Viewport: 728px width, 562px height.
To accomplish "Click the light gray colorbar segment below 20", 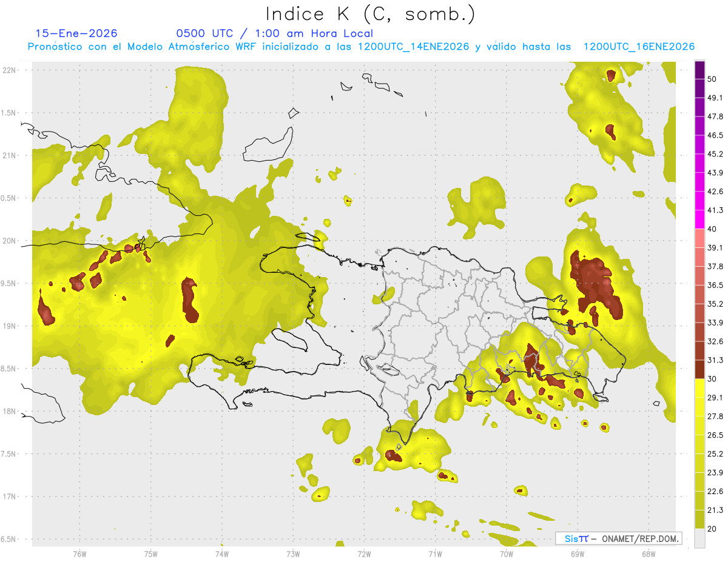I will (699, 538).
